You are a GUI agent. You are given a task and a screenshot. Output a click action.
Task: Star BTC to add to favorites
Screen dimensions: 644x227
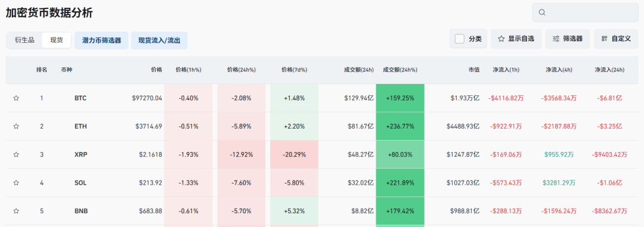pyautogui.click(x=16, y=98)
